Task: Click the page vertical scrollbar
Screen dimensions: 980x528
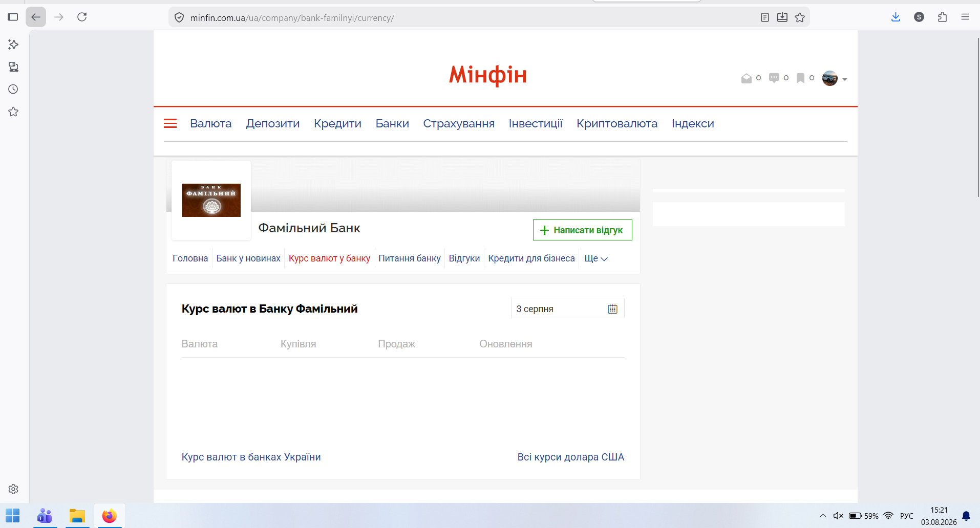Action: [x=977, y=118]
